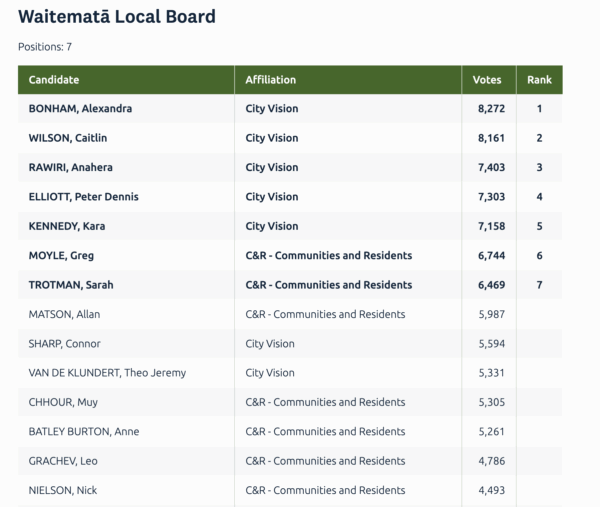600x507 pixels.
Task: Click the Positions: 7 text
Action: 45,47
